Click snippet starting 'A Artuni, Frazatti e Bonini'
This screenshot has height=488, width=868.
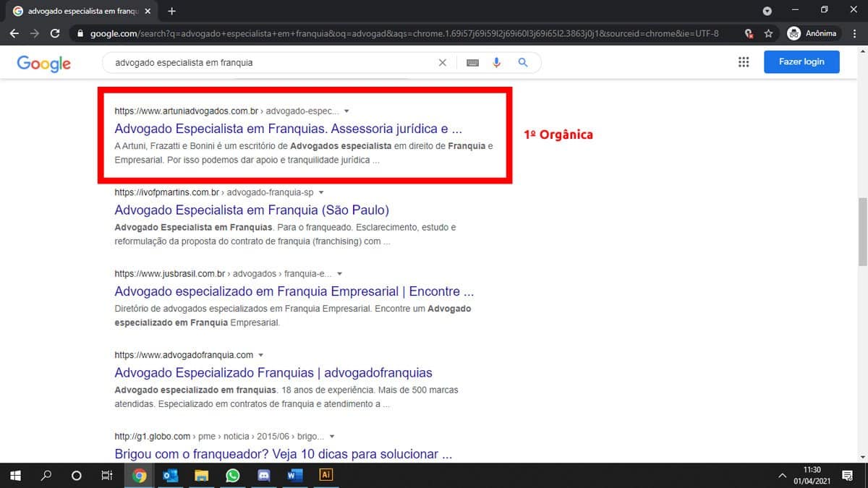[x=304, y=153]
